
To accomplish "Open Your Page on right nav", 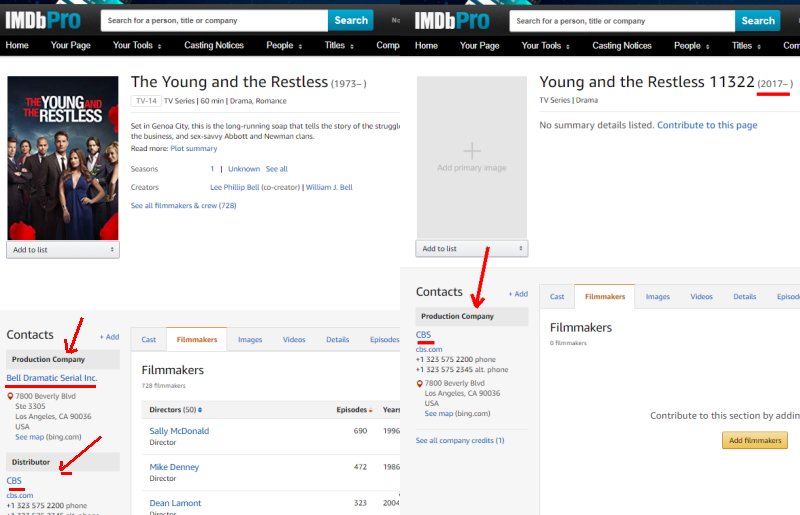I will click(479, 46).
